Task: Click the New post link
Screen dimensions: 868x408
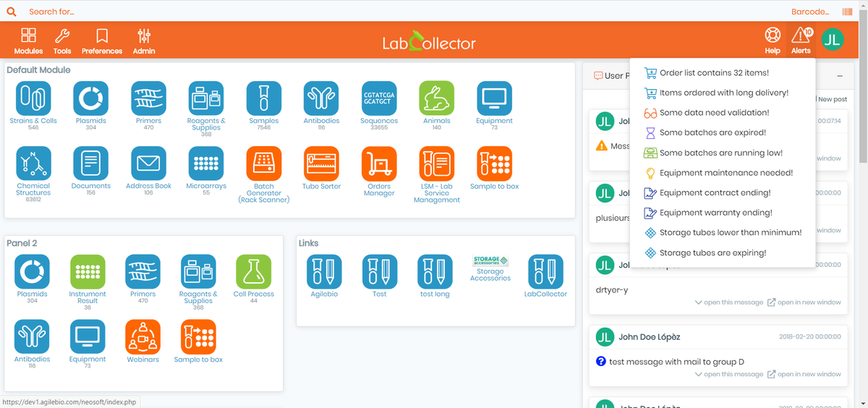Action: (832, 99)
